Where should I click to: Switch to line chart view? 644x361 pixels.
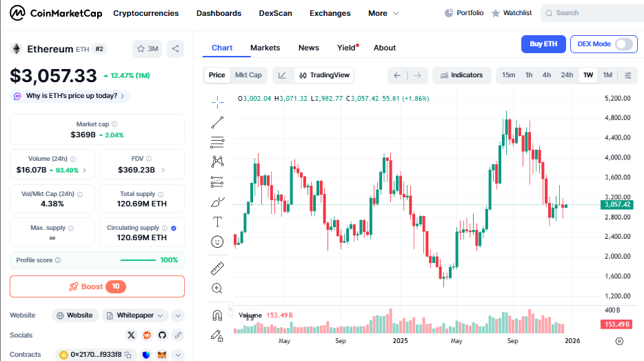[282, 75]
